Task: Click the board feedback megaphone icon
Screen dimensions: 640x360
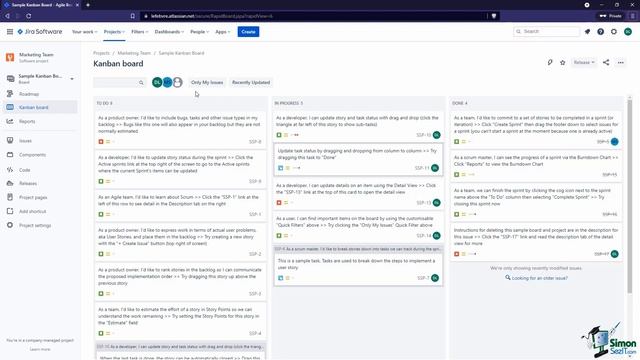Action: (550, 62)
